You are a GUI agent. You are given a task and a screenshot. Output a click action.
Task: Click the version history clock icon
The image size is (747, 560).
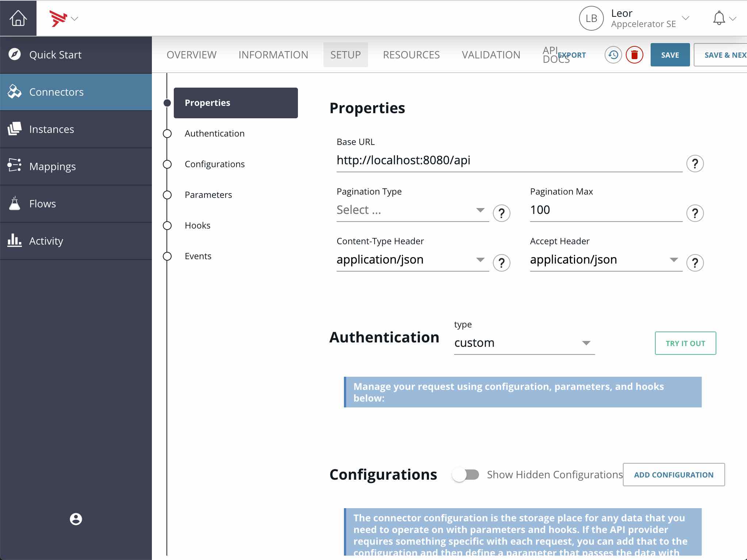(613, 55)
